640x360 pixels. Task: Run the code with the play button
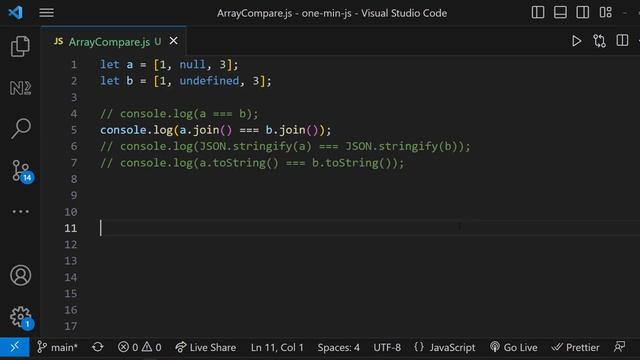576,41
